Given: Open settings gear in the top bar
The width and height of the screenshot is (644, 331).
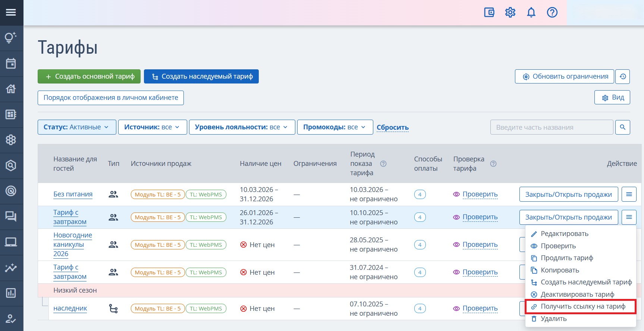Looking at the screenshot, I should coord(510,12).
